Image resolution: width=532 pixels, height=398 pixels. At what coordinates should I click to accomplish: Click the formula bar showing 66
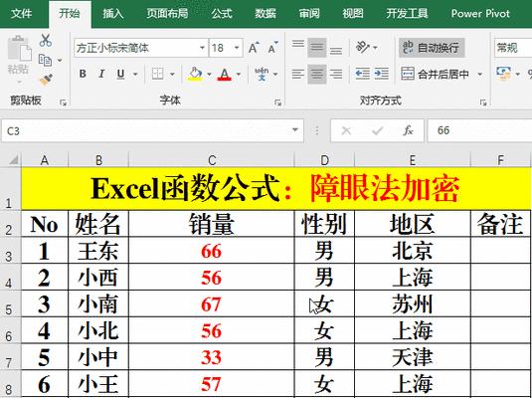coord(479,130)
